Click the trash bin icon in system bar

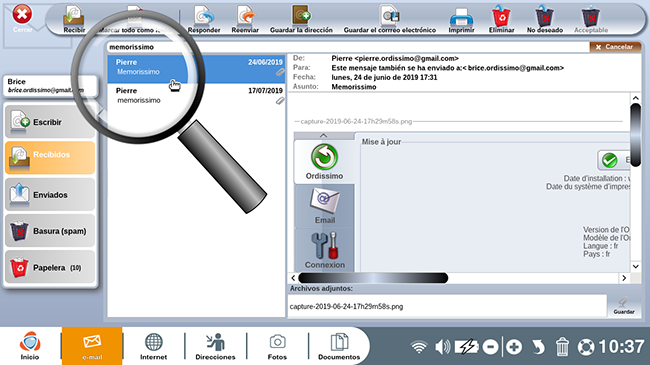pos(562,346)
